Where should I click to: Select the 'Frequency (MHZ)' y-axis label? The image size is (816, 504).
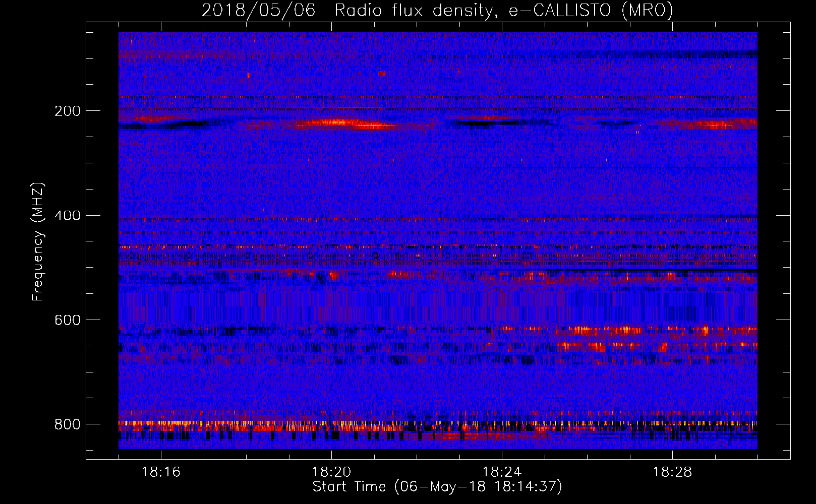tap(38, 242)
